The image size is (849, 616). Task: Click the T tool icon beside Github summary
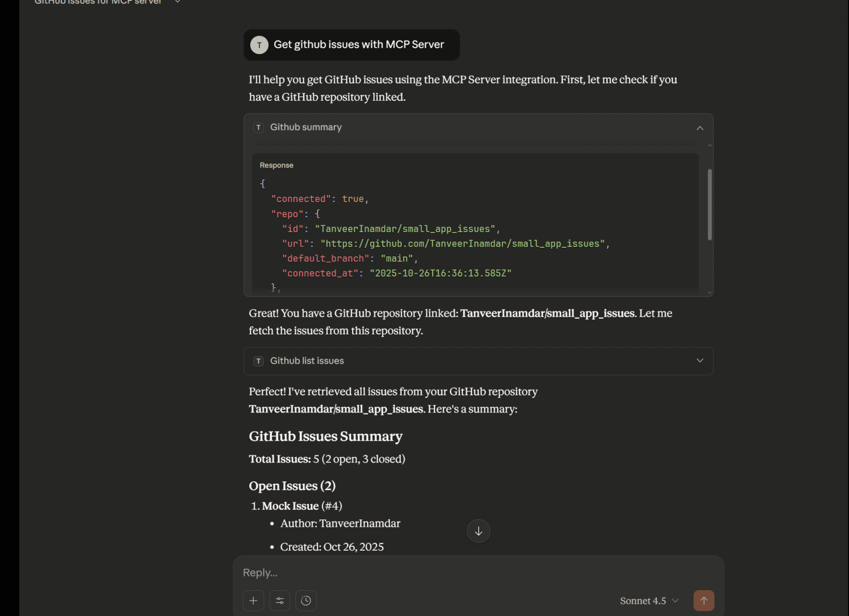(x=258, y=128)
